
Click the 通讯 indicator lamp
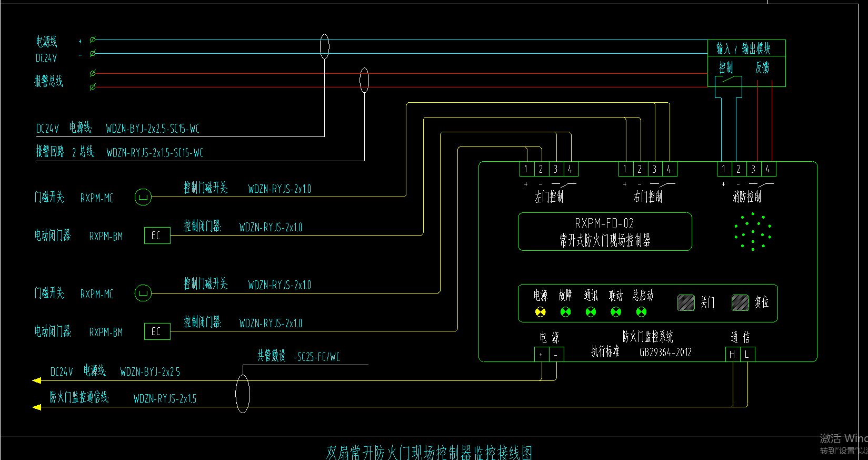click(x=591, y=312)
